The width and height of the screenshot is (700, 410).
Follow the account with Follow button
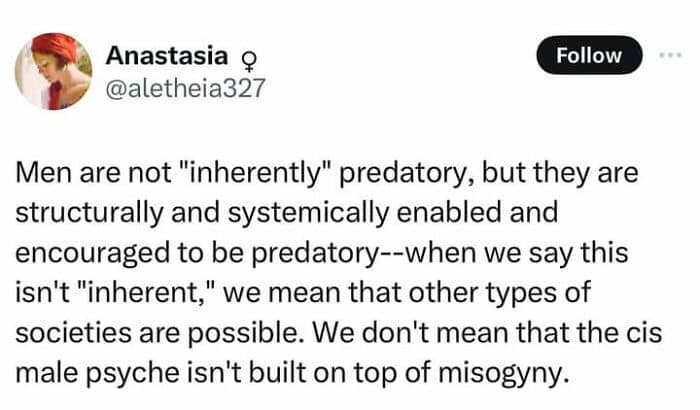[x=588, y=55]
